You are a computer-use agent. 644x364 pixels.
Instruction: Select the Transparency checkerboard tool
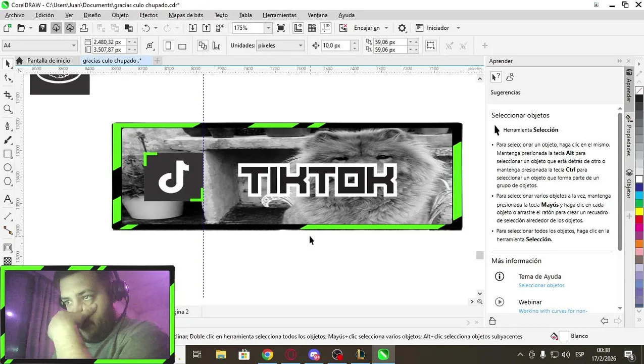[x=8, y=261]
